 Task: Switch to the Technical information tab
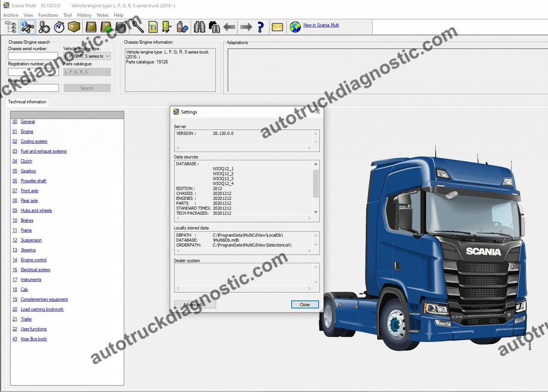(27, 101)
